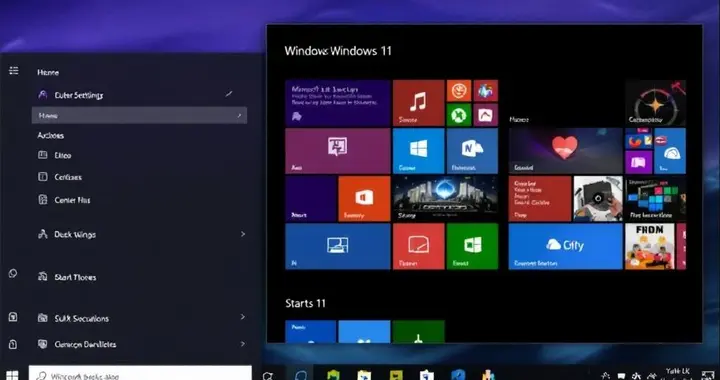Open the wide purple chat icon tile

[x=338, y=151]
